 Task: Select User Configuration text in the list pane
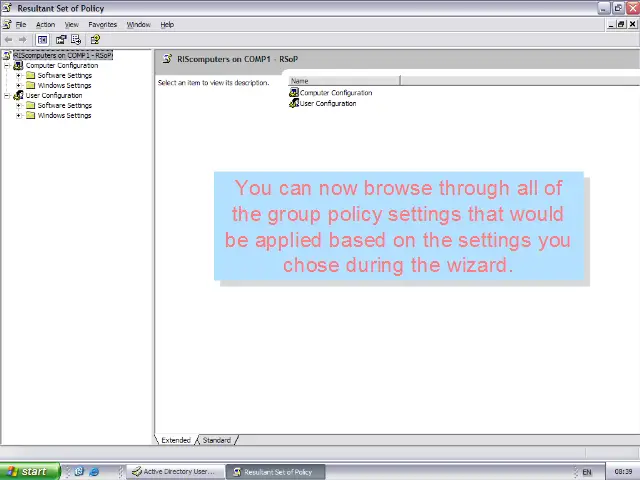click(x=328, y=103)
